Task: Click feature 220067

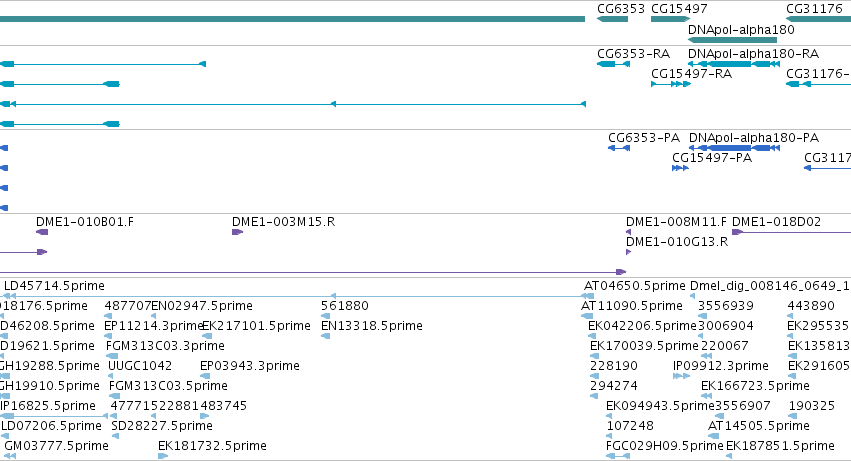Action: coord(725,346)
